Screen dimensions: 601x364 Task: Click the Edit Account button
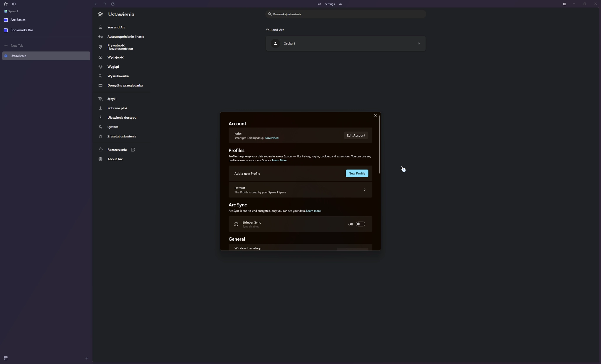coord(356,135)
